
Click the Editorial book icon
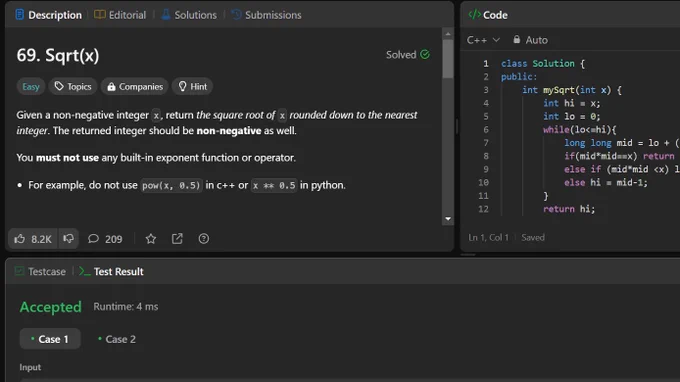[x=100, y=15]
